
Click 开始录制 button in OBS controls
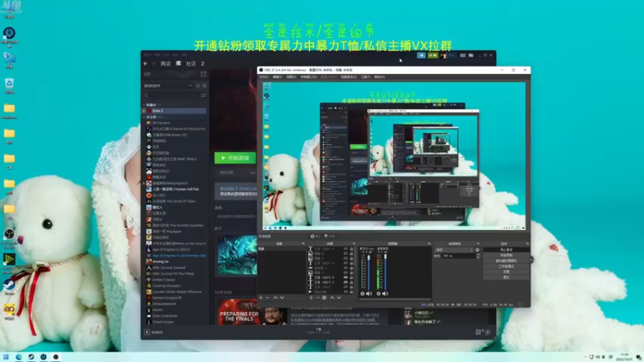pyautogui.click(x=506, y=255)
